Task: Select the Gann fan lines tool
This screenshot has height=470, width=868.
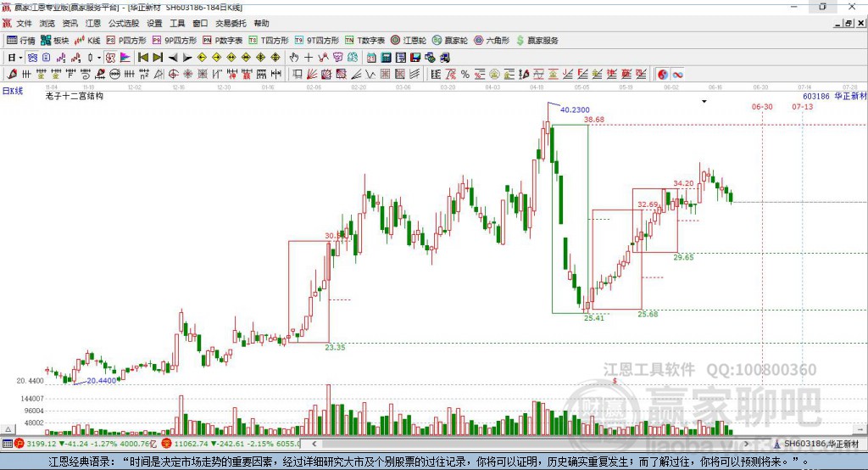Action: pyautogui.click(x=312, y=74)
